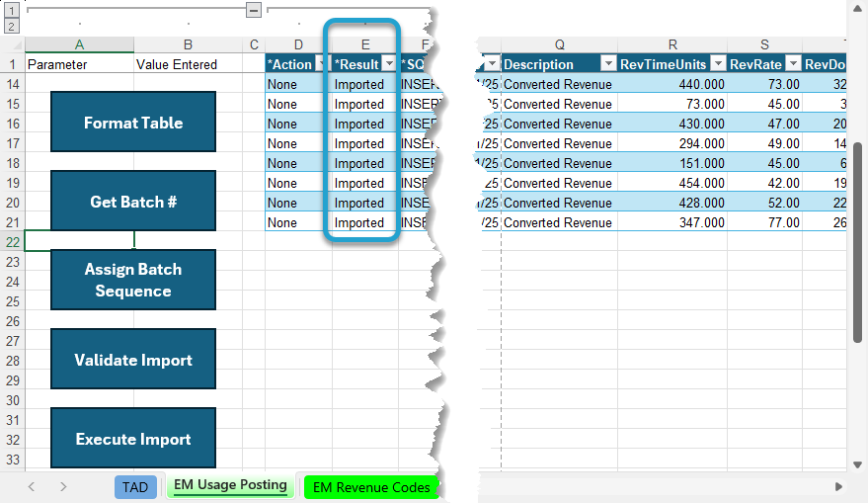This screenshot has width=868, height=503.
Task: Click the previous sheet navigation arrow
Action: pos(32,486)
